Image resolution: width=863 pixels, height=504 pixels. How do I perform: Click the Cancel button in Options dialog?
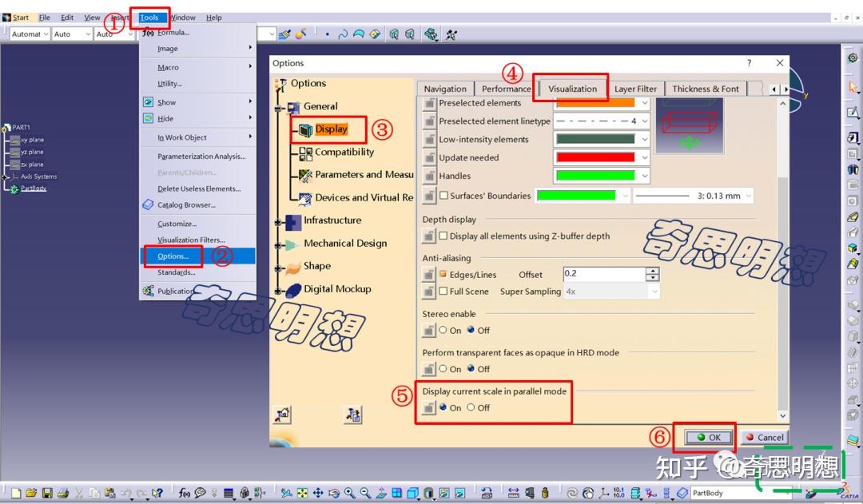tap(765, 438)
